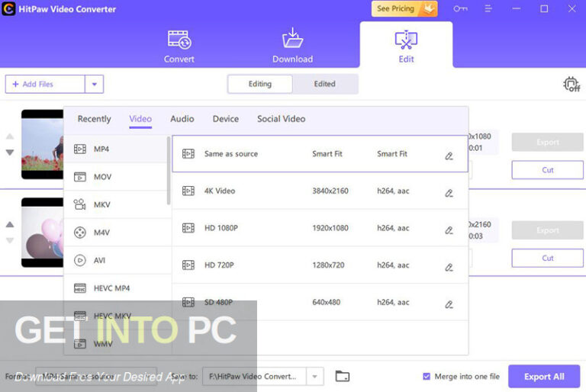Click the Add Files button
The image size is (586, 392).
coord(45,84)
